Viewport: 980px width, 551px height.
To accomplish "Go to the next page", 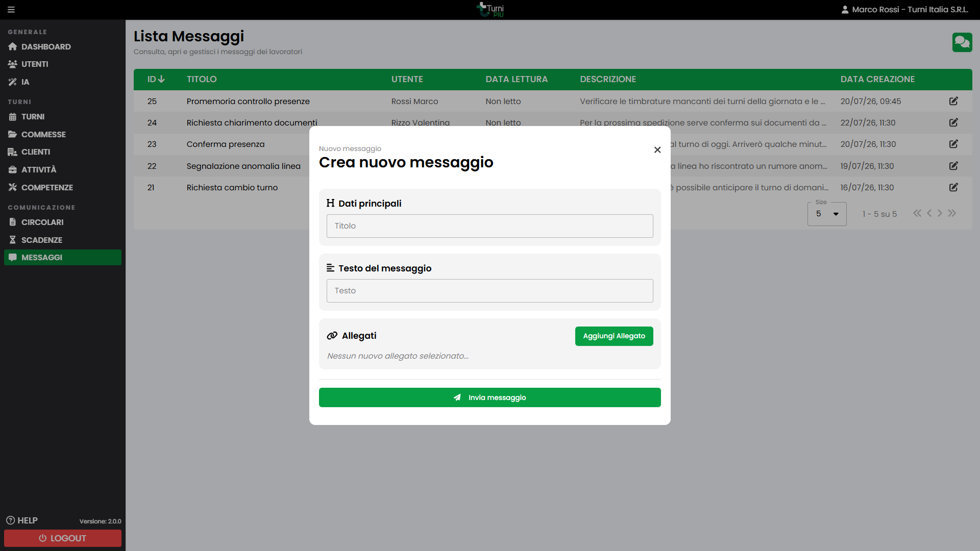I will [x=940, y=213].
